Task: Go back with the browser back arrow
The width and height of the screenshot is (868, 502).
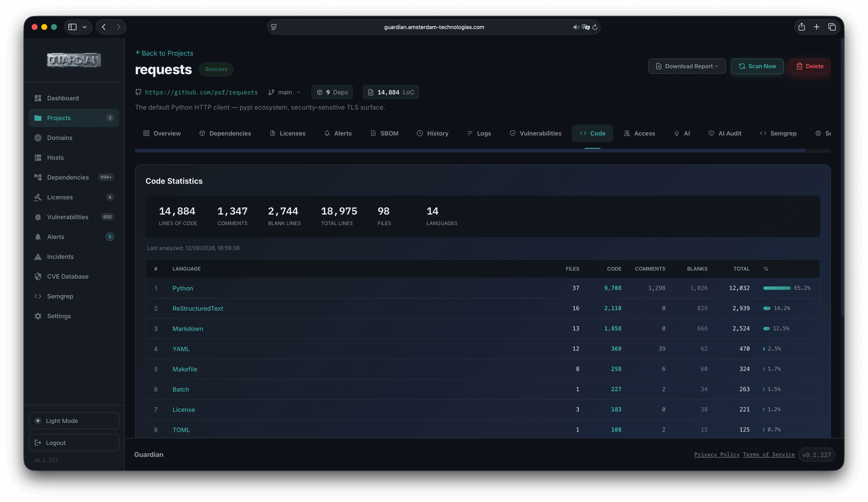Action: (104, 27)
